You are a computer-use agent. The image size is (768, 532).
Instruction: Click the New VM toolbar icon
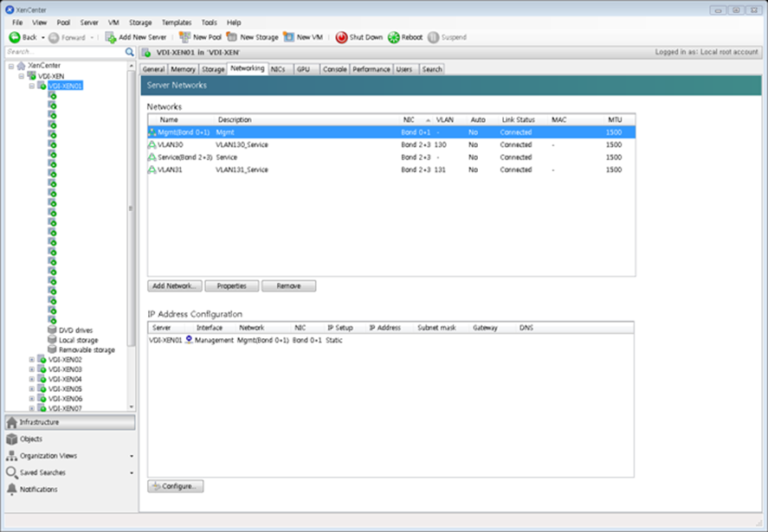coord(288,37)
